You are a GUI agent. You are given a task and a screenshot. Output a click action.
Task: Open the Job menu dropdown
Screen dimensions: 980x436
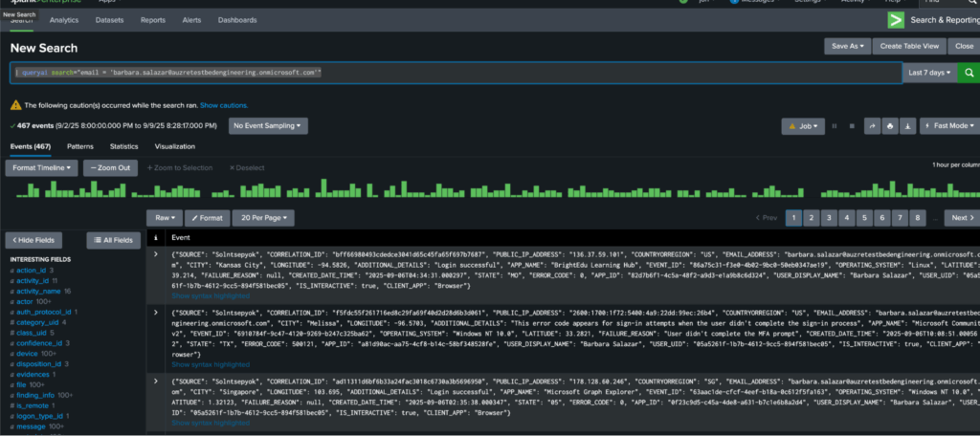pyautogui.click(x=803, y=126)
